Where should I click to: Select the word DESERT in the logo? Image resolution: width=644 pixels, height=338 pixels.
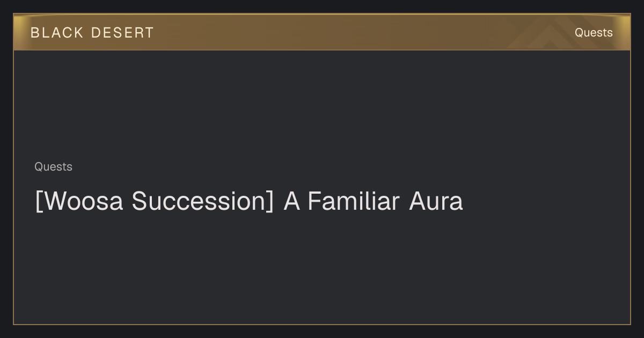122,33
